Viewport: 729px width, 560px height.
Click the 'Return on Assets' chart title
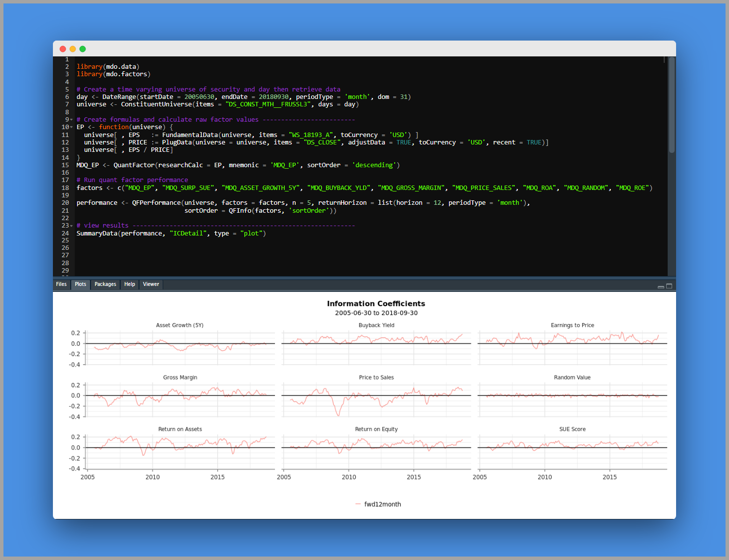click(180, 429)
